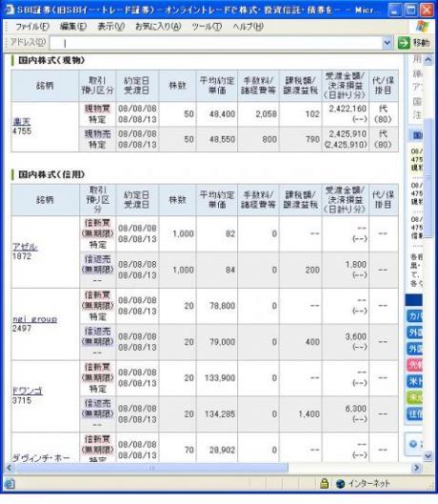Open the 編集(E) menu
This screenshot has height=504, width=438.
click(73, 27)
